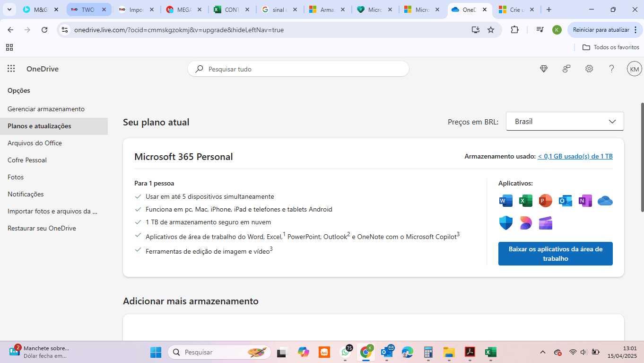Click Reiniciar para atualizar button

click(x=604, y=30)
